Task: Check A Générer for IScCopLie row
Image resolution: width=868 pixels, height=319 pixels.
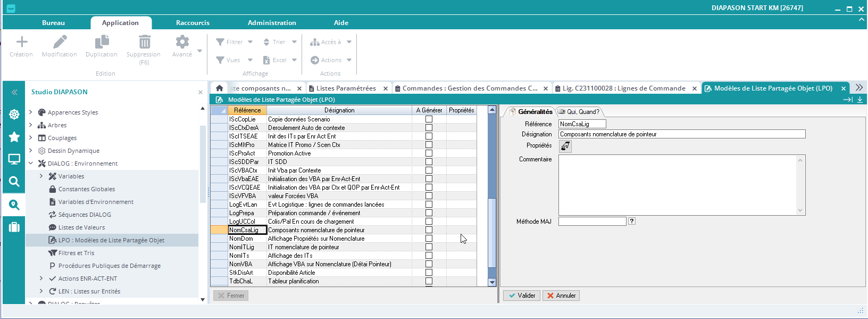Action: click(429, 119)
